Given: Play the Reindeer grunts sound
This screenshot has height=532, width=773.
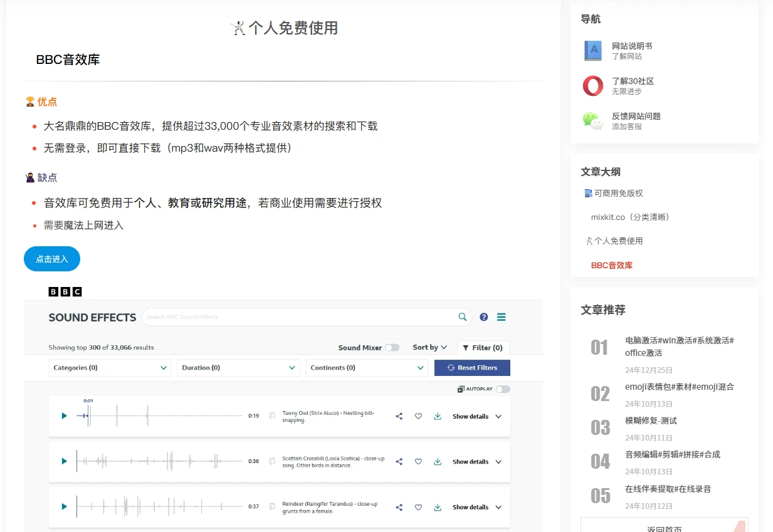Looking at the screenshot, I should point(64,507).
